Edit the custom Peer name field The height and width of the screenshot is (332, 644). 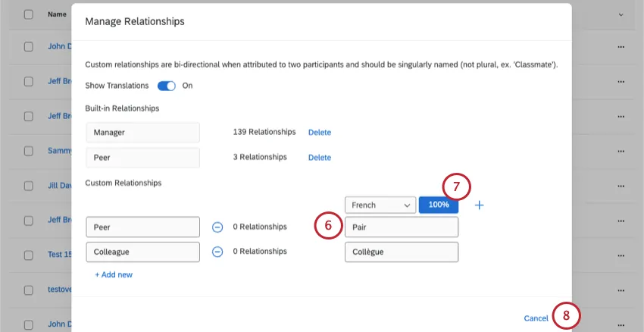pos(142,227)
